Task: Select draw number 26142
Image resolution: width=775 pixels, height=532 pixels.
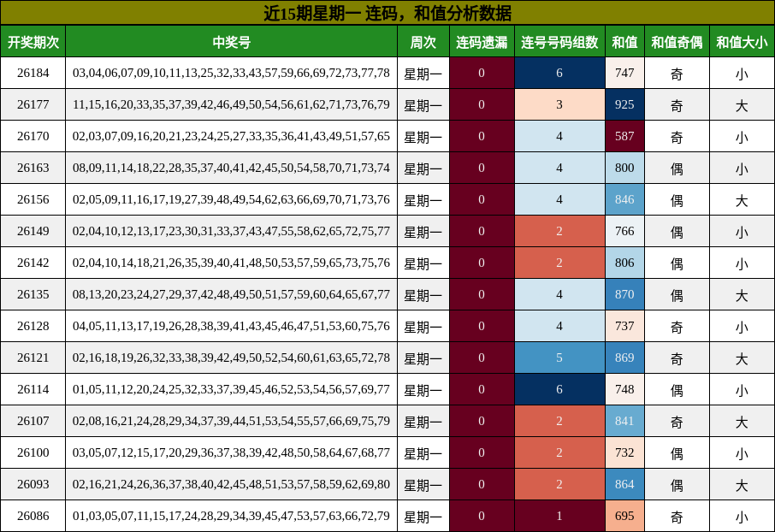Action: (x=33, y=263)
